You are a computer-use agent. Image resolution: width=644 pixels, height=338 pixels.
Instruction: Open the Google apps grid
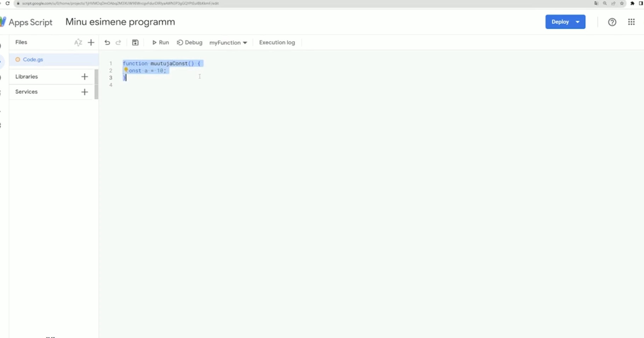click(x=631, y=22)
